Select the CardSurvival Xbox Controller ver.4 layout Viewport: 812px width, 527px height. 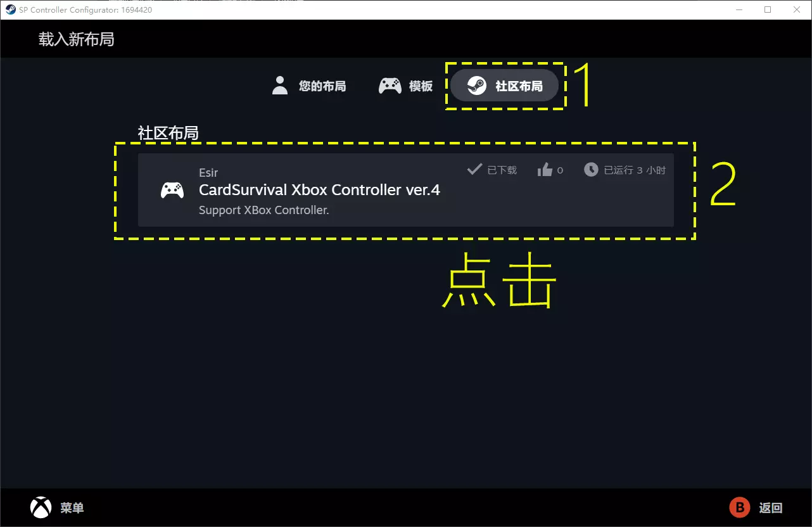click(x=405, y=190)
